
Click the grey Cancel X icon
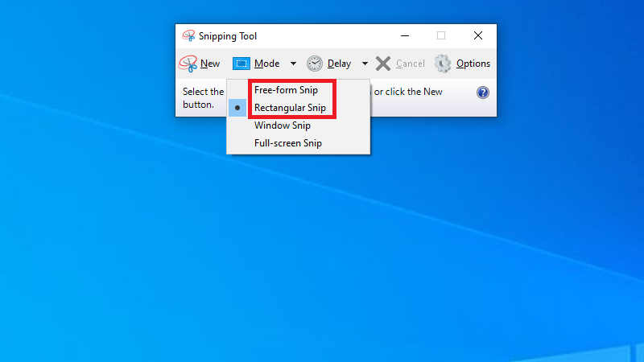click(x=383, y=64)
